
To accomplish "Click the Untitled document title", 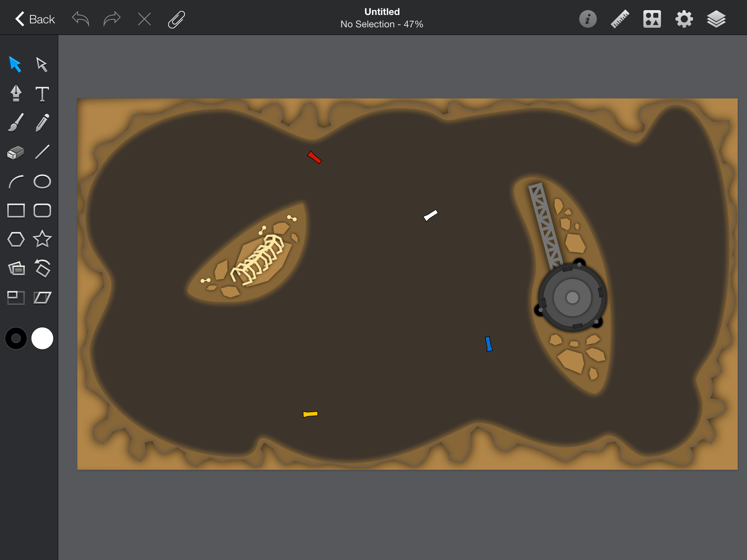I will point(382,12).
